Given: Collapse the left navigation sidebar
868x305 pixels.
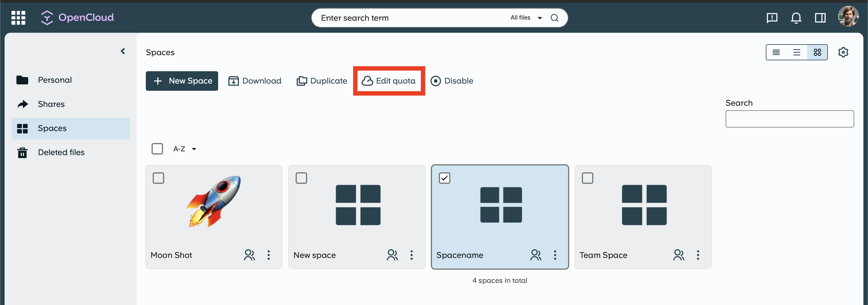Looking at the screenshot, I should coord(123,51).
